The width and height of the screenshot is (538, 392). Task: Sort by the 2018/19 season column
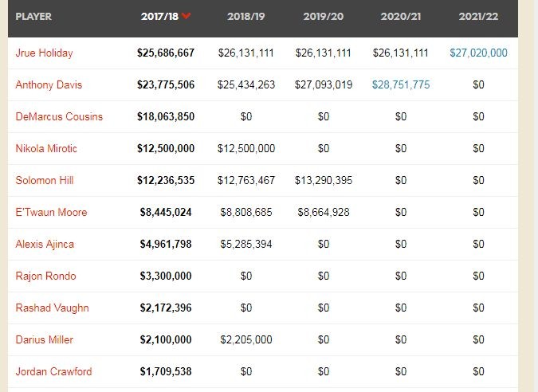coord(246,16)
